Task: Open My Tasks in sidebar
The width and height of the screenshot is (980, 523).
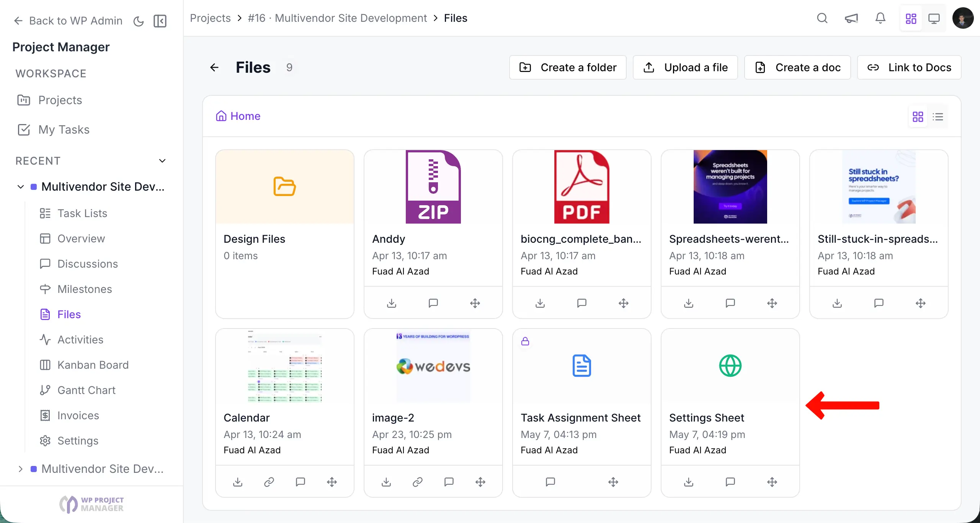Action: (x=54, y=130)
